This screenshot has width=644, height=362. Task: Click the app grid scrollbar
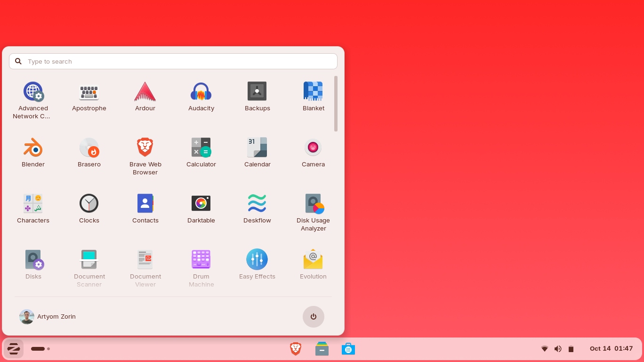pos(336,104)
